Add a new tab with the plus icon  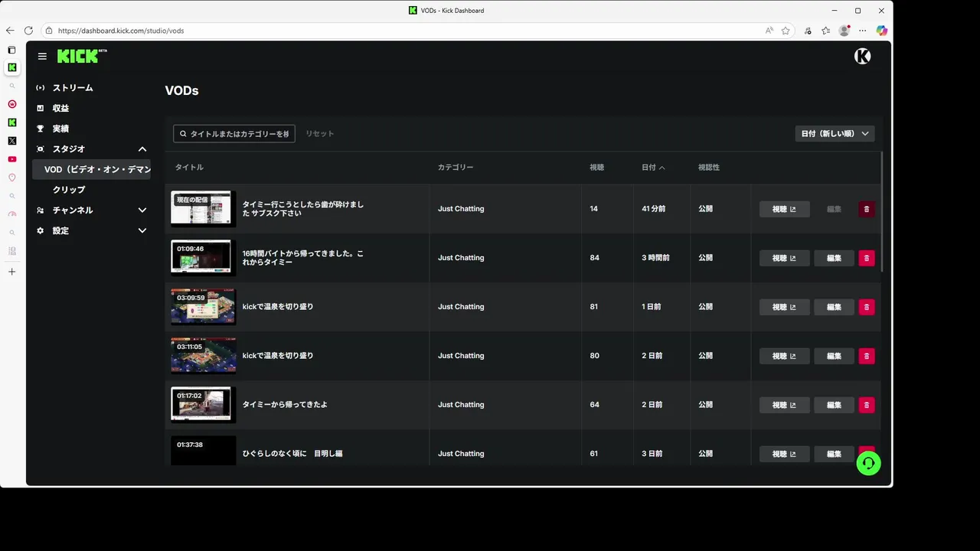[11, 272]
